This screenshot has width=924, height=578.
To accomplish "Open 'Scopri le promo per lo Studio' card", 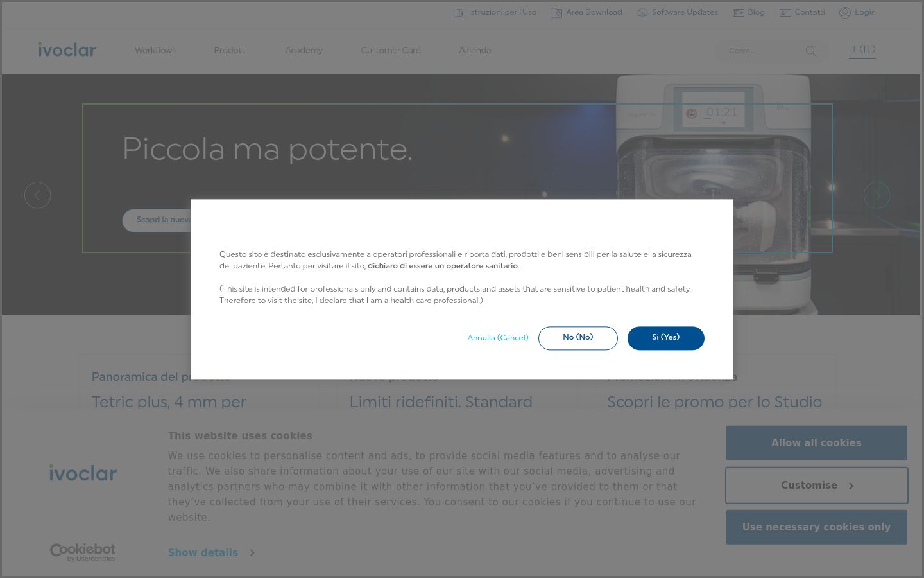I will pyautogui.click(x=714, y=402).
